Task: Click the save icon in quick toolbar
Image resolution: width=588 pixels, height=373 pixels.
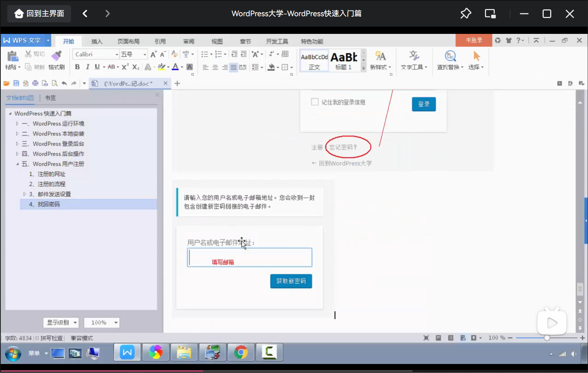Action: pos(16,84)
